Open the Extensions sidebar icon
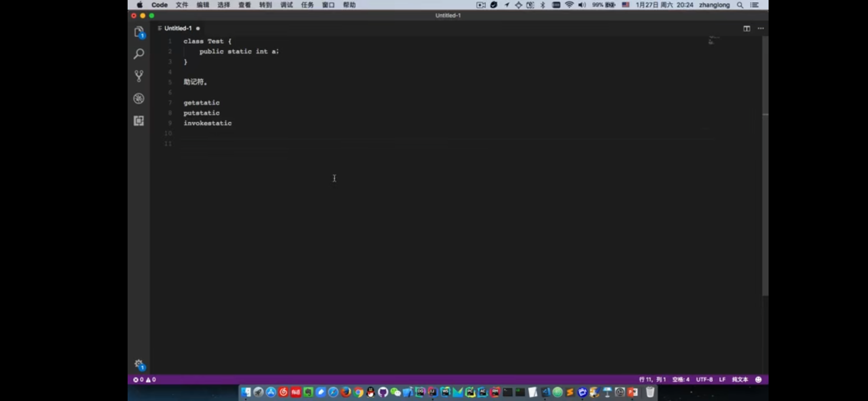The height and width of the screenshot is (401, 868). [139, 121]
